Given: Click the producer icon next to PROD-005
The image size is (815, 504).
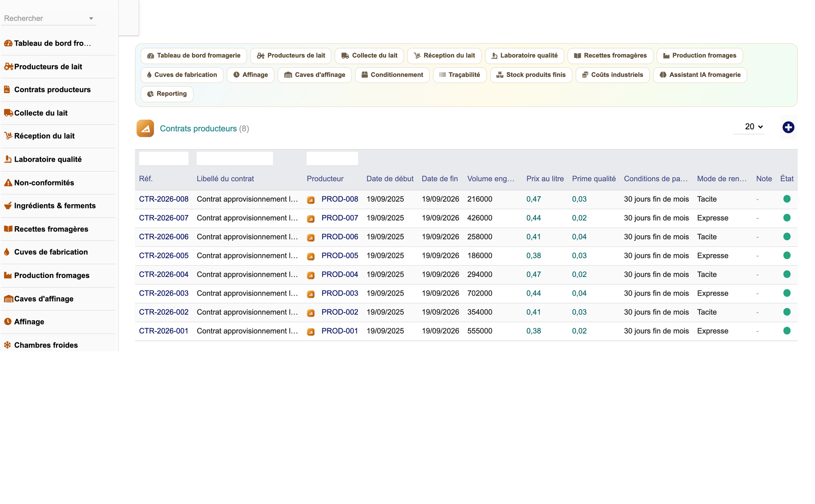Looking at the screenshot, I should tap(311, 256).
